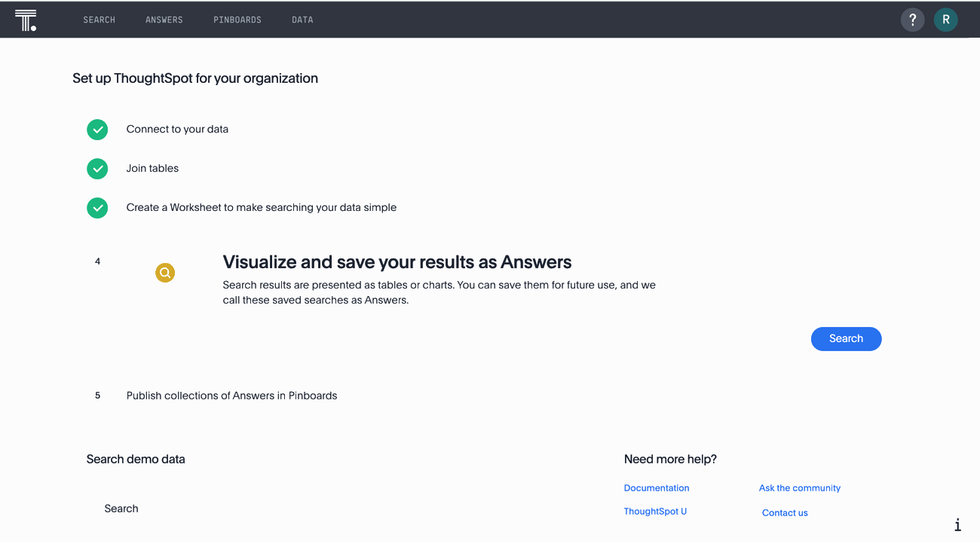The width and height of the screenshot is (980, 544).
Task: Open the ThoughtSpot U link
Action: tap(655, 511)
